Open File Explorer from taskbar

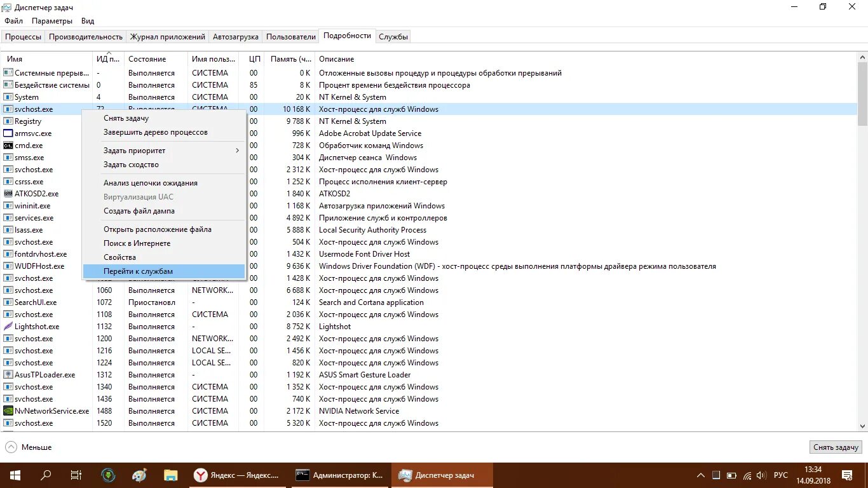170,475
